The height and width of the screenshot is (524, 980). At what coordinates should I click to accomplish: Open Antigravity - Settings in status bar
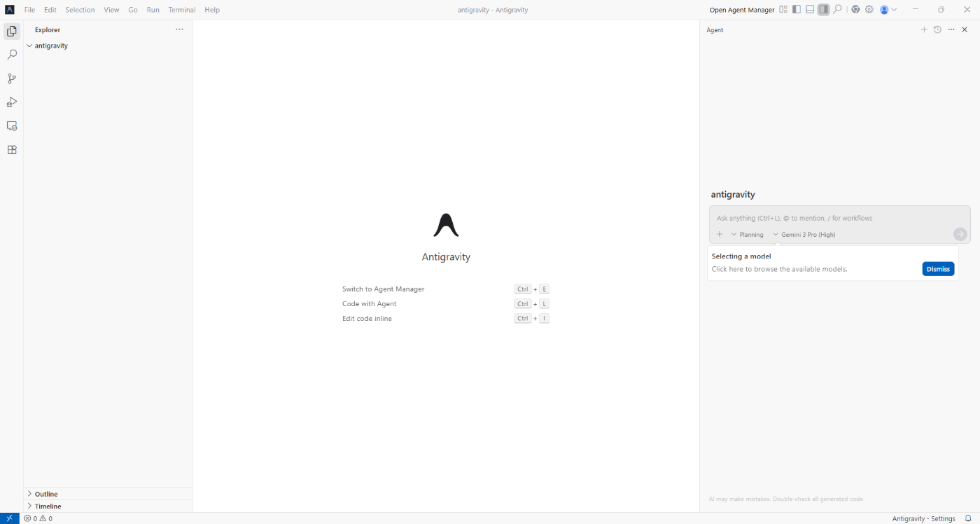pos(923,518)
